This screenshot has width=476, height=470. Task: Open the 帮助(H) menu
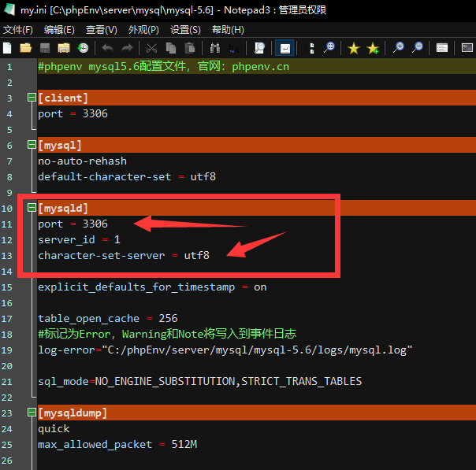point(228,30)
